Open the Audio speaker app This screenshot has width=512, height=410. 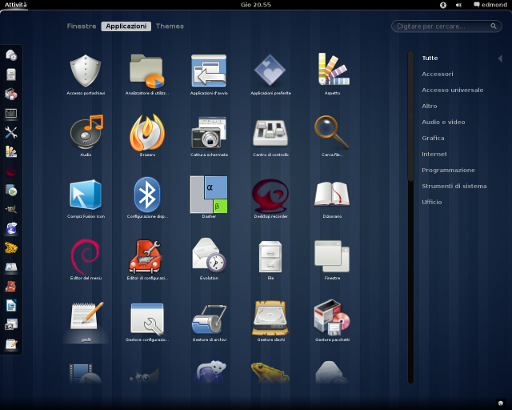(86, 132)
